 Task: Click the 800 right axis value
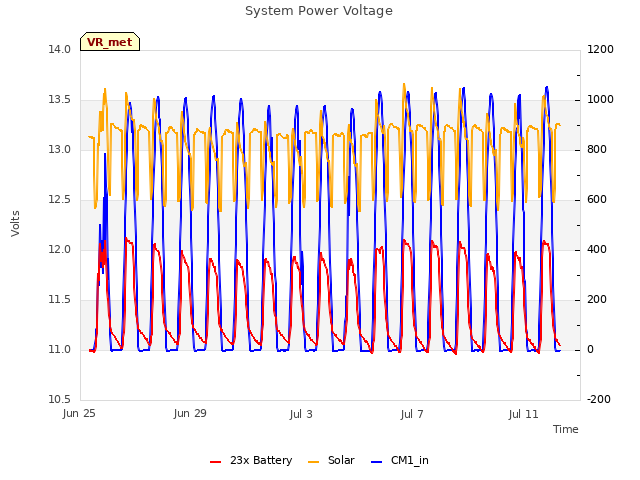coord(597,149)
